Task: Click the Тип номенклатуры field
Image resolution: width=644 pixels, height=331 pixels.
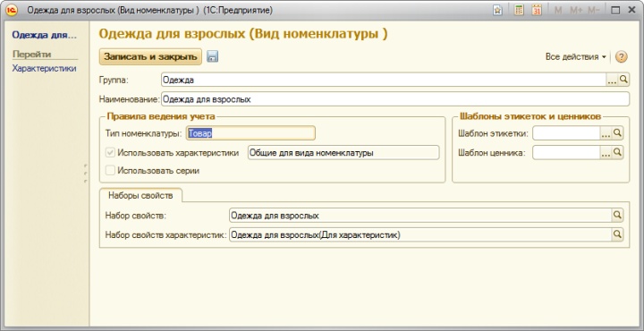Action: [250, 133]
